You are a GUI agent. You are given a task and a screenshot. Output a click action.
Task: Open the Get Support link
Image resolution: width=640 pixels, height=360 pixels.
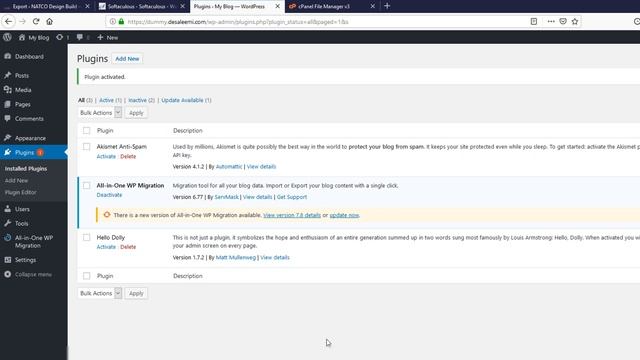pos(292,197)
